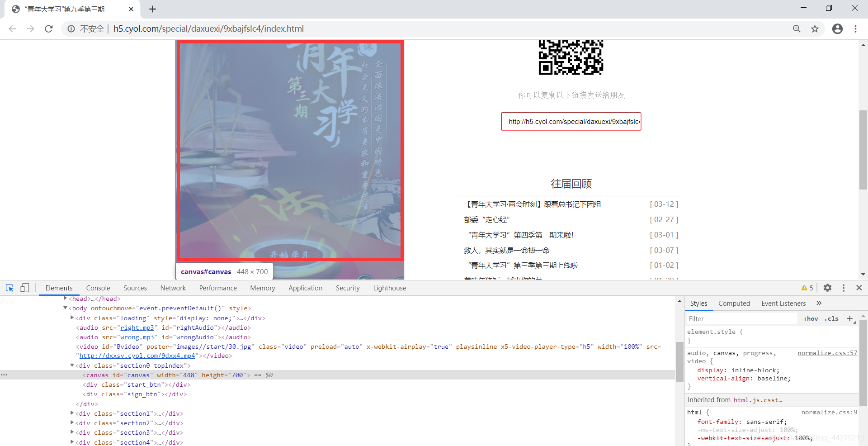This screenshot has height=446, width=868.
Task: Open the right.mp3 audio source link
Action: (137, 327)
